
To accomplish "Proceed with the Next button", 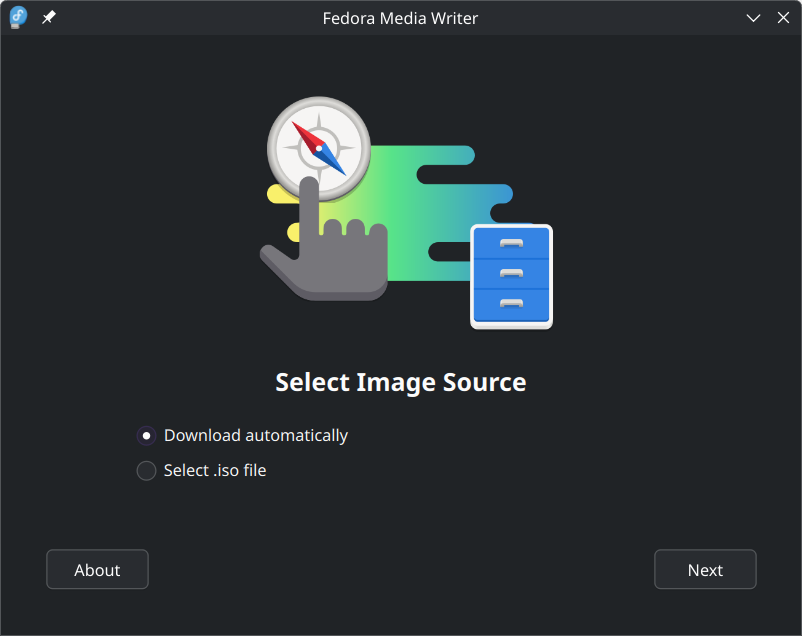I will coord(705,569).
